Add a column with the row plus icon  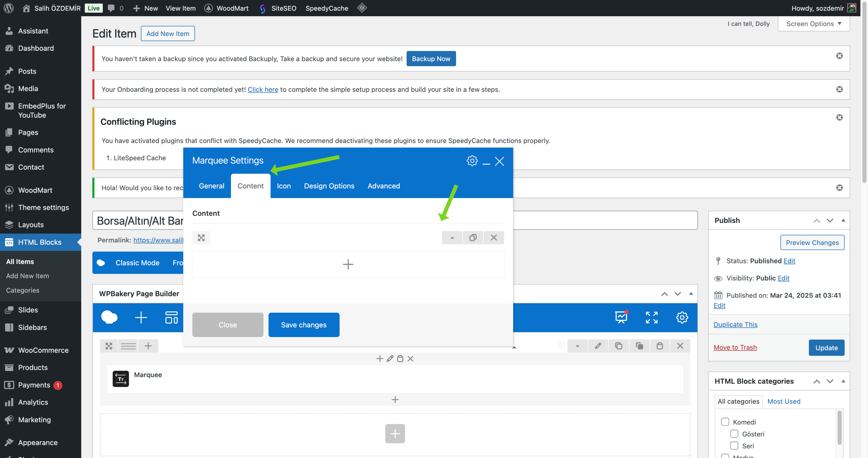[x=148, y=346]
